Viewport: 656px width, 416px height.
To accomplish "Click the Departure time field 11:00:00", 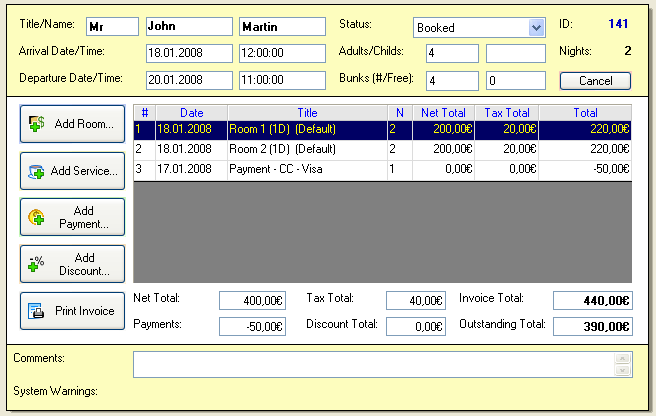I will click(x=282, y=80).
